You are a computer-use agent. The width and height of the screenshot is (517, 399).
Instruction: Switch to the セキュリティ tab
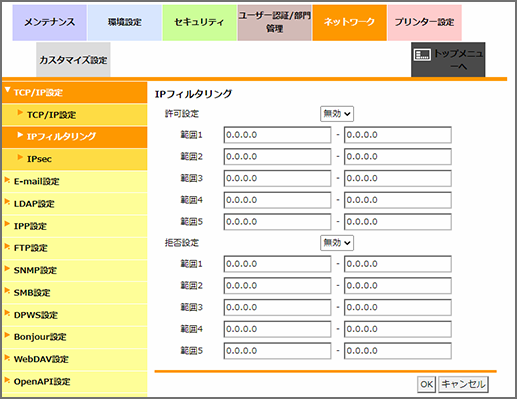[x=199, y=23]
